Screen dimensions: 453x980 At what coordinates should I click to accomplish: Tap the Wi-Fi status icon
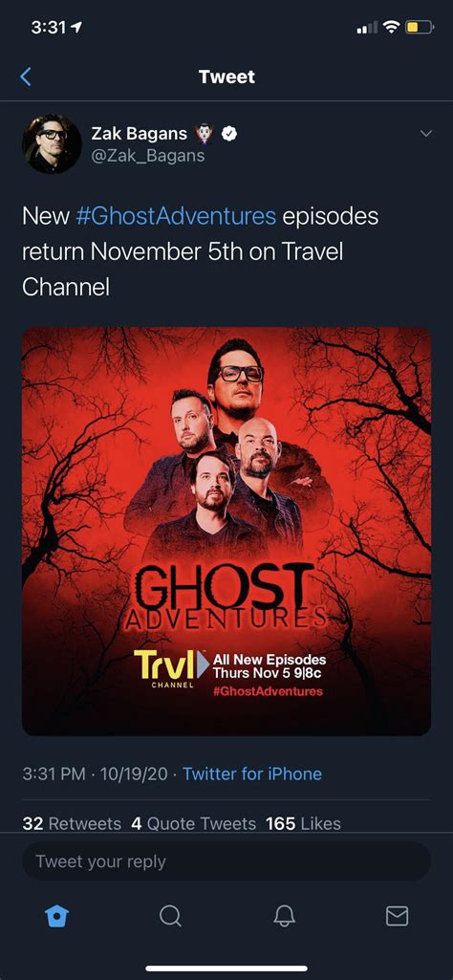(392, 28)
